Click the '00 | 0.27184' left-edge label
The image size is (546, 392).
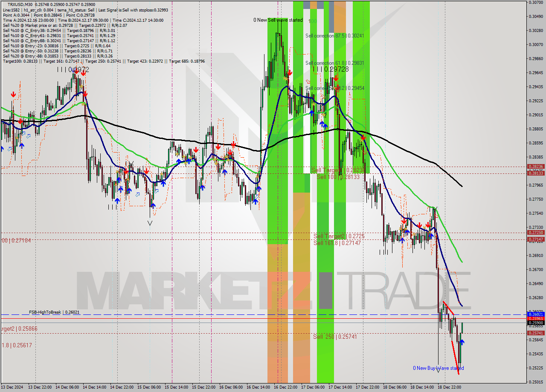16,241
